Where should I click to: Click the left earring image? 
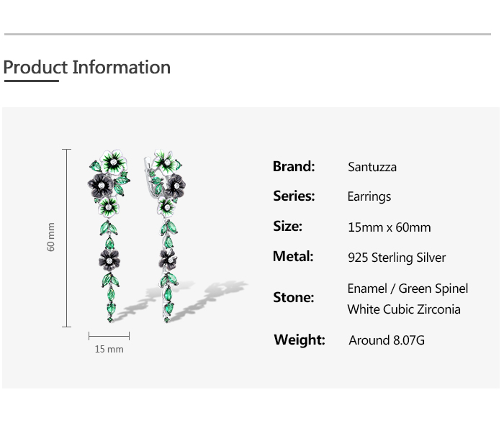click(109, 230)
